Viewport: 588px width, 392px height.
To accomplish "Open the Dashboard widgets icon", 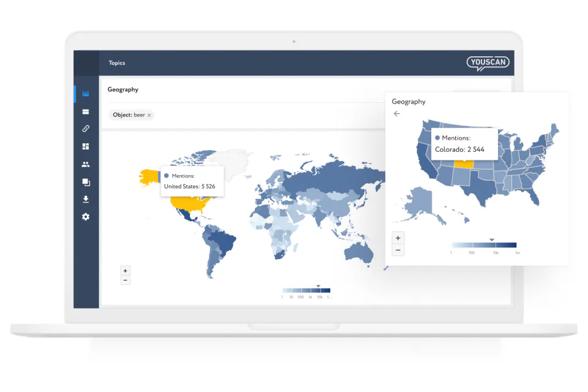I will pos(86,146).
